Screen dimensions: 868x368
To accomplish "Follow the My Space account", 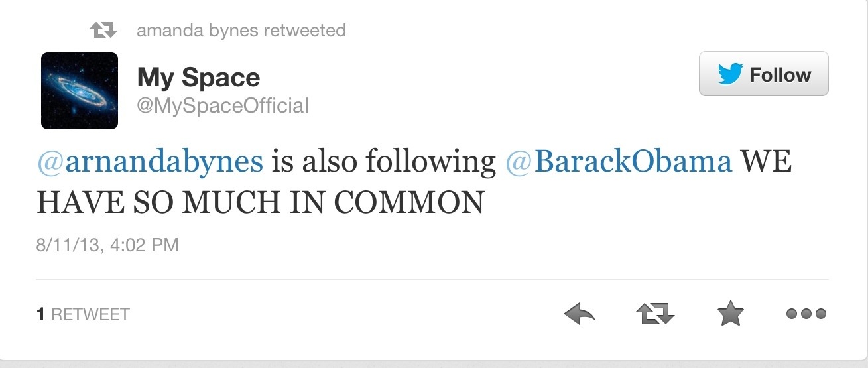I will [x=764, y=74].
